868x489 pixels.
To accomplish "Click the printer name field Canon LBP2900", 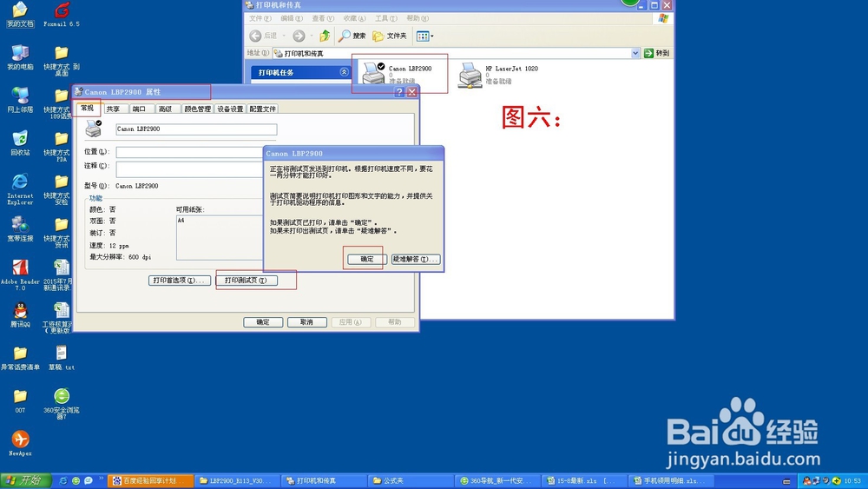I will coord(196,129).
